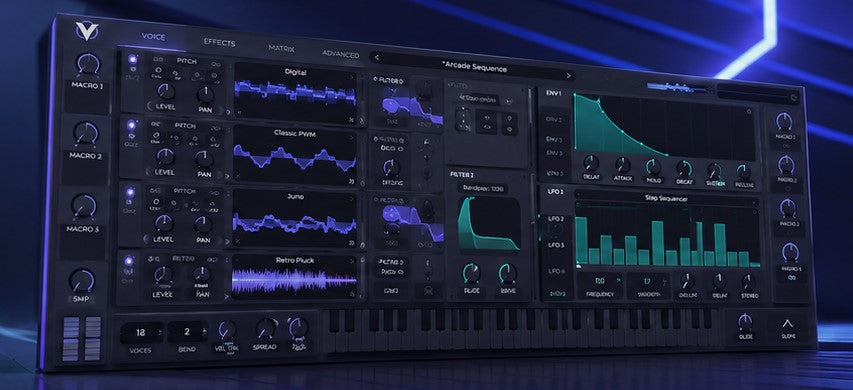Open the Retro Pluck sample selector
This screenshot has height=390, width=853.
294,260
